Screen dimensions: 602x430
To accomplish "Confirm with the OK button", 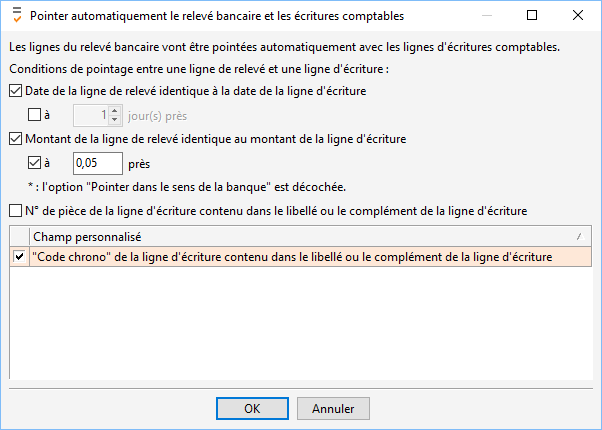I will point(252,408).
